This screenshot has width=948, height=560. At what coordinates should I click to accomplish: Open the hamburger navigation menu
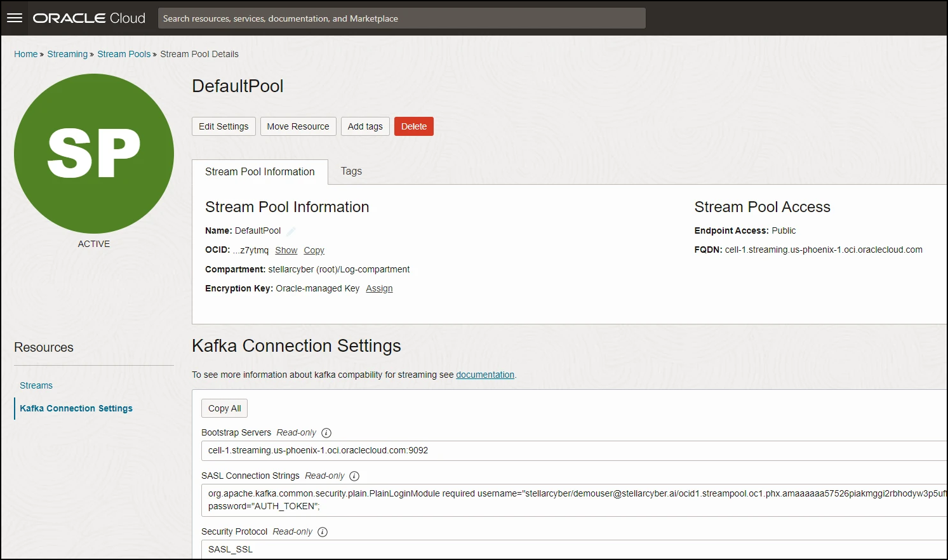click(15, 18)
